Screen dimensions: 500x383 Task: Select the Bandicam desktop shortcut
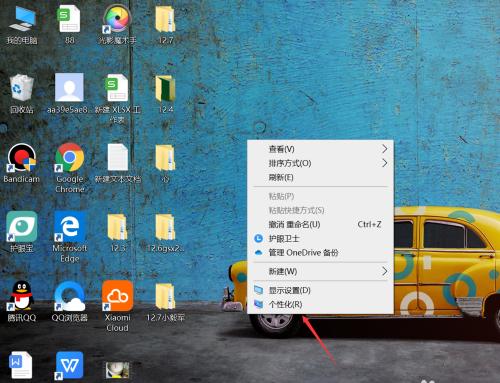pos(21,158)
